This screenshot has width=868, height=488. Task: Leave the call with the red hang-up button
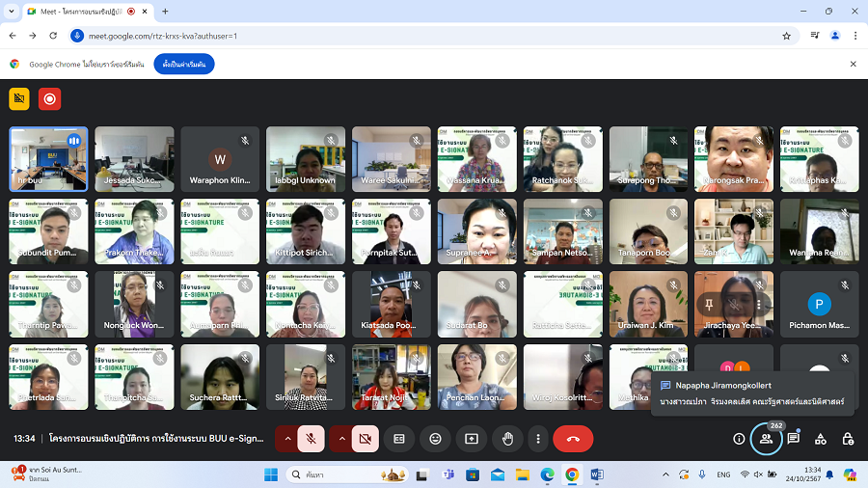(x=573, y=439)
